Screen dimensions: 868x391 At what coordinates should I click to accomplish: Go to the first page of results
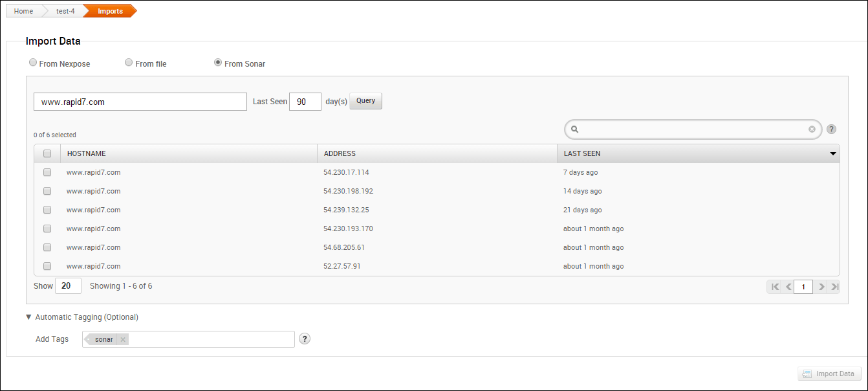[775, 287]
